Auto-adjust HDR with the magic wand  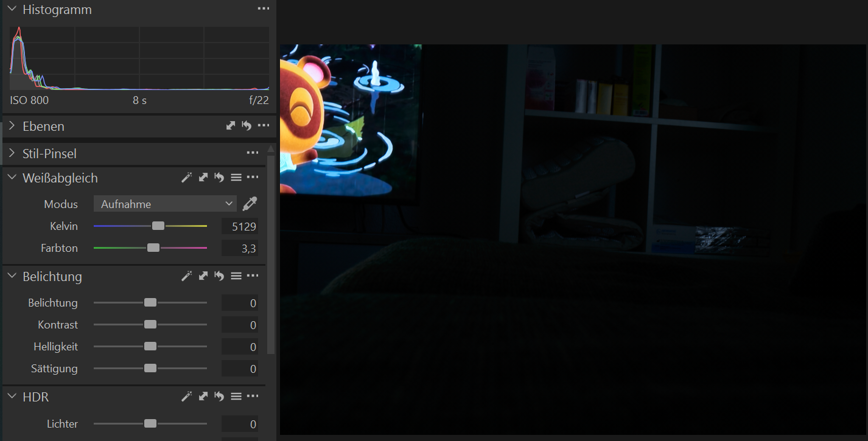pos(187,397)
